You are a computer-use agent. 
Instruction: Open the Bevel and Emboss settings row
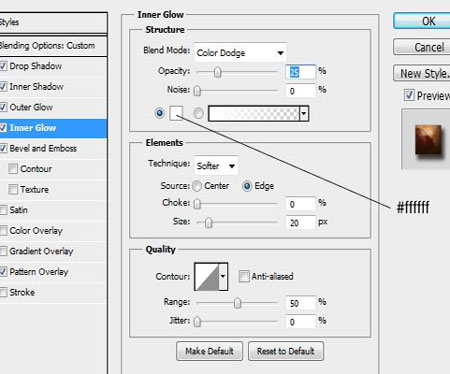coord(53,148)
